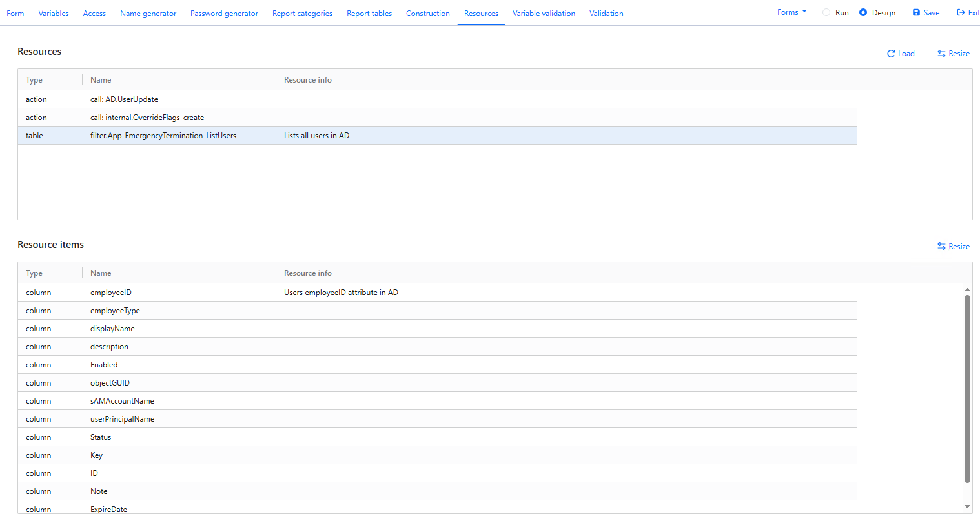980x525 pixels.
Task: Open the Name generator tab
Action: (148, 14)
